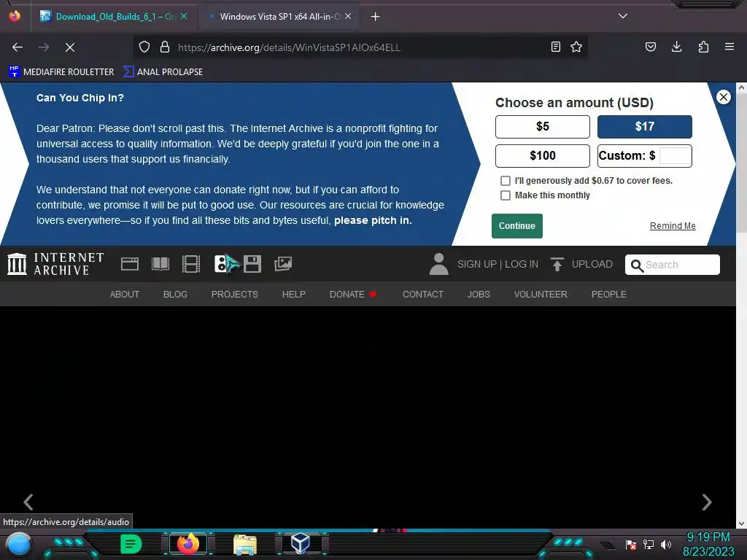Open the Texts book icon

click(160, 264)
